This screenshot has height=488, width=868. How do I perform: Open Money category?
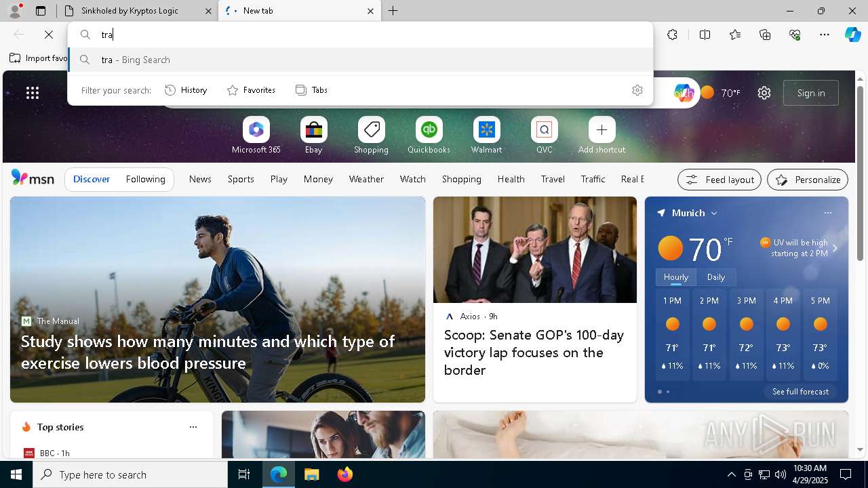(318, 179)
